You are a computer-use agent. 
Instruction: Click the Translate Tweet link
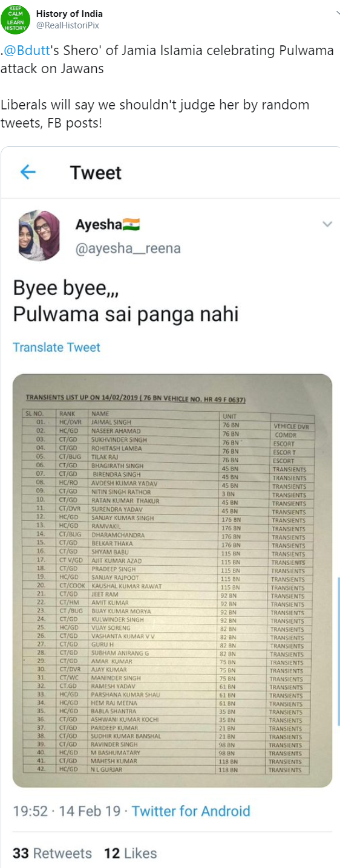point(56,348)
